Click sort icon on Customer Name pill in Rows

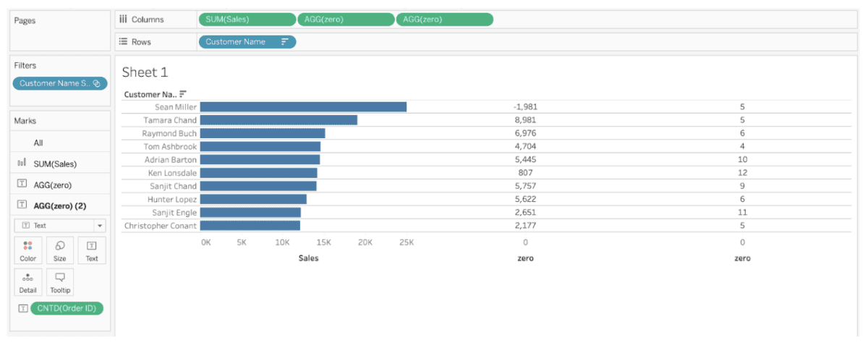285,42
